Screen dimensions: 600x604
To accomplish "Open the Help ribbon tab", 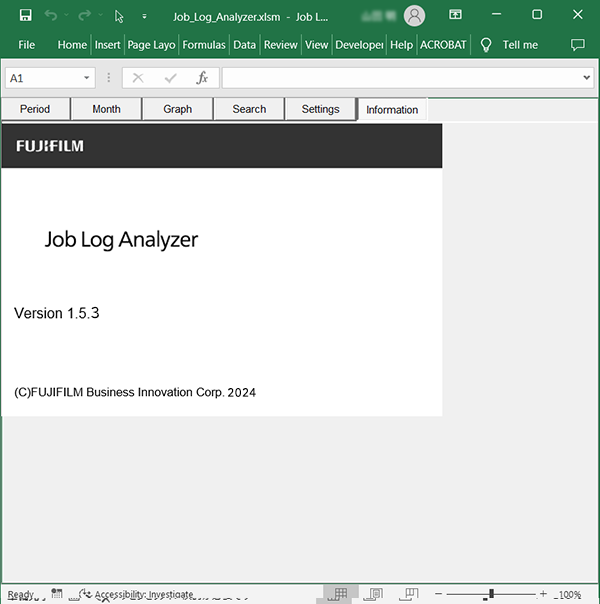I will 401,45.
